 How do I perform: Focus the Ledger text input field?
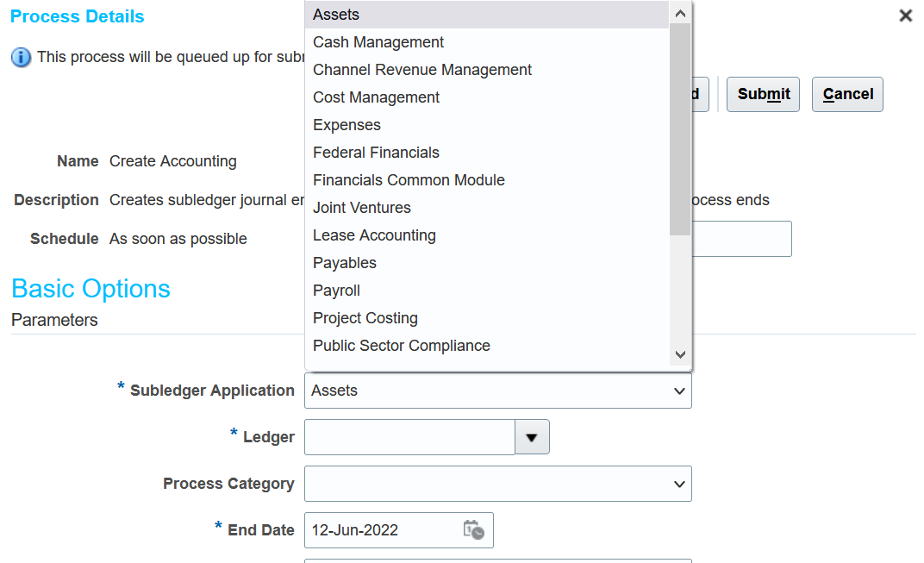409,437
